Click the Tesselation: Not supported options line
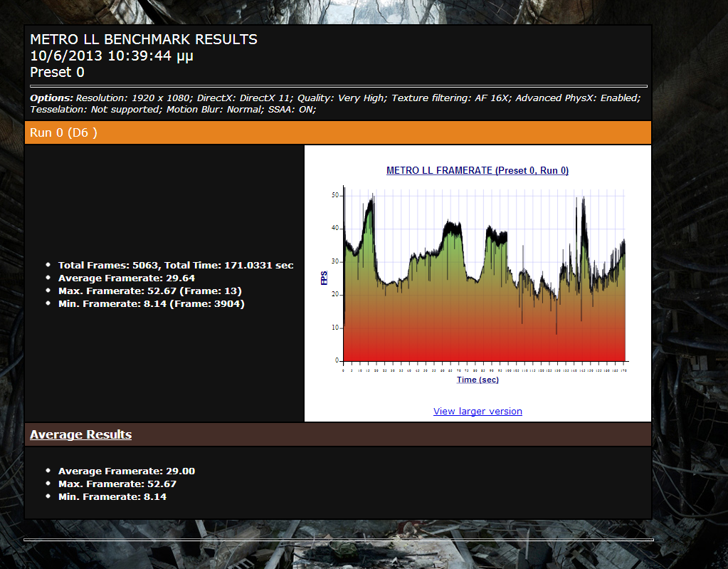Image resolution: width=728 pixels, height=569 pixels. tap(173, 110)
